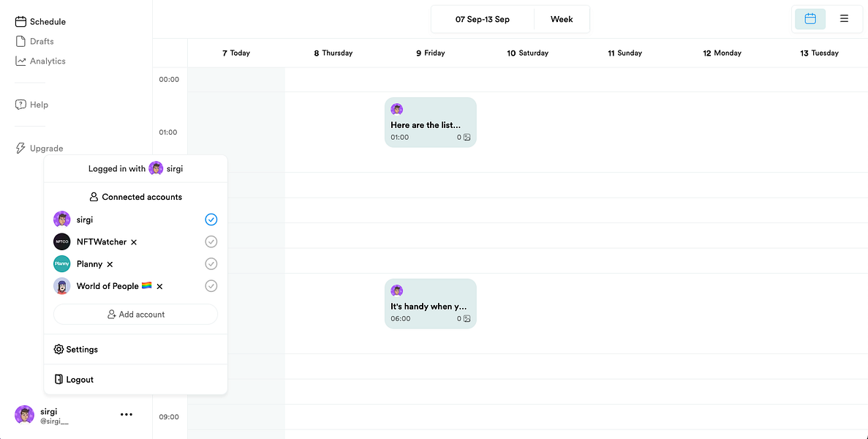868x439 pixels.
Task: Open the 07 Sep-13 Sep date range picker
Action: [482, 19]
